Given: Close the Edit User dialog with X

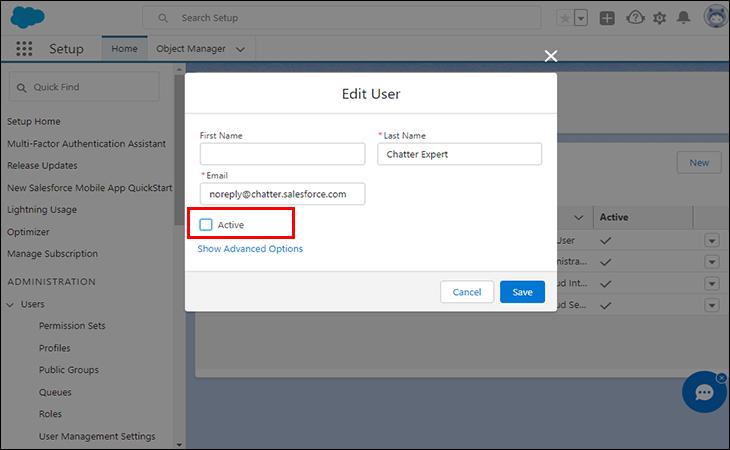Looking at the screenshot, I should coord(550,56).
